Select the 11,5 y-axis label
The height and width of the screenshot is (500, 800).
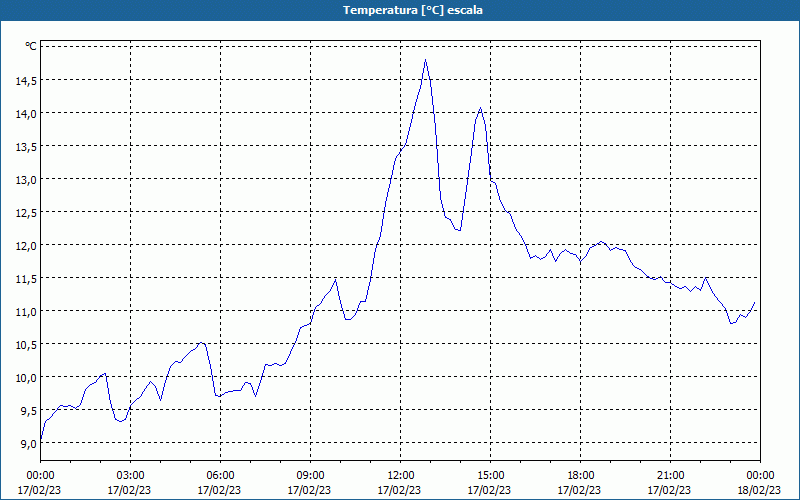26,279
